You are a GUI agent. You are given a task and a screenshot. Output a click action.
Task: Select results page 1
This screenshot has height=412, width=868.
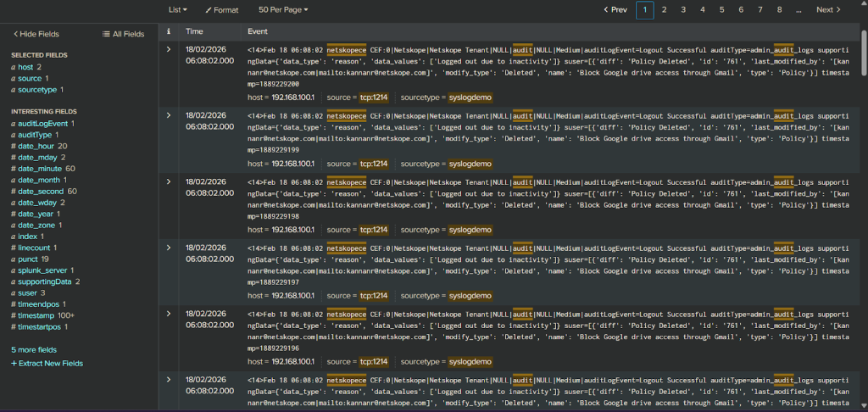coord(645,10)
